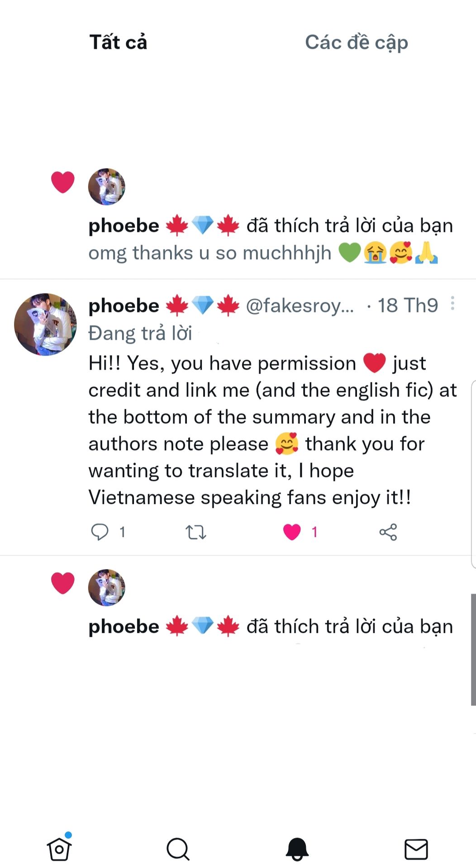Open the Home tab icon
The height and width of the screenshot is (868, 476).
tap(59, 848)
